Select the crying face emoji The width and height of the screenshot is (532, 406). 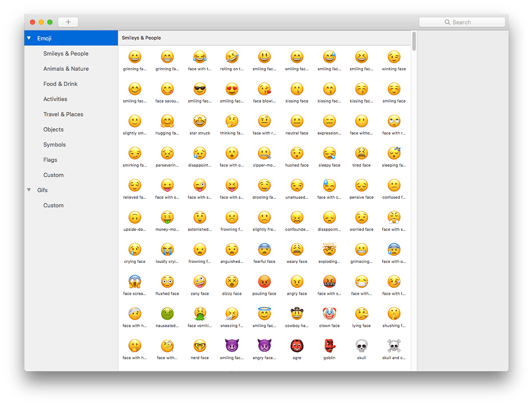click(135, 249)
